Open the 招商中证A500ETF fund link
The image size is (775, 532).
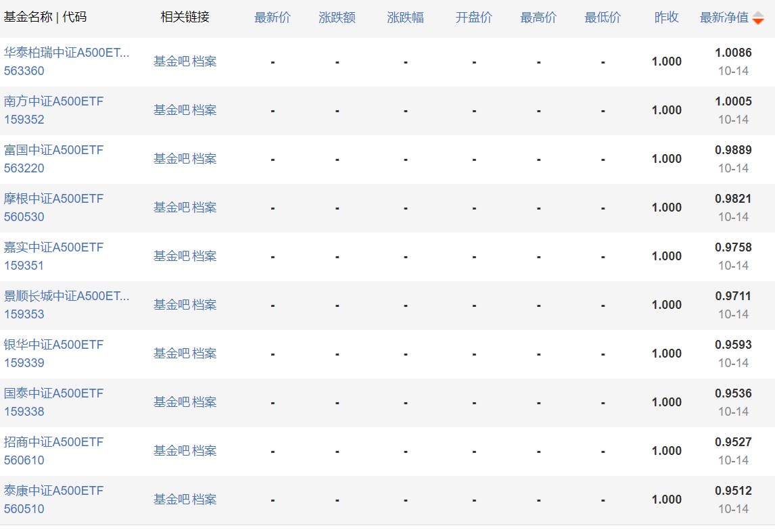click(54, 441)
